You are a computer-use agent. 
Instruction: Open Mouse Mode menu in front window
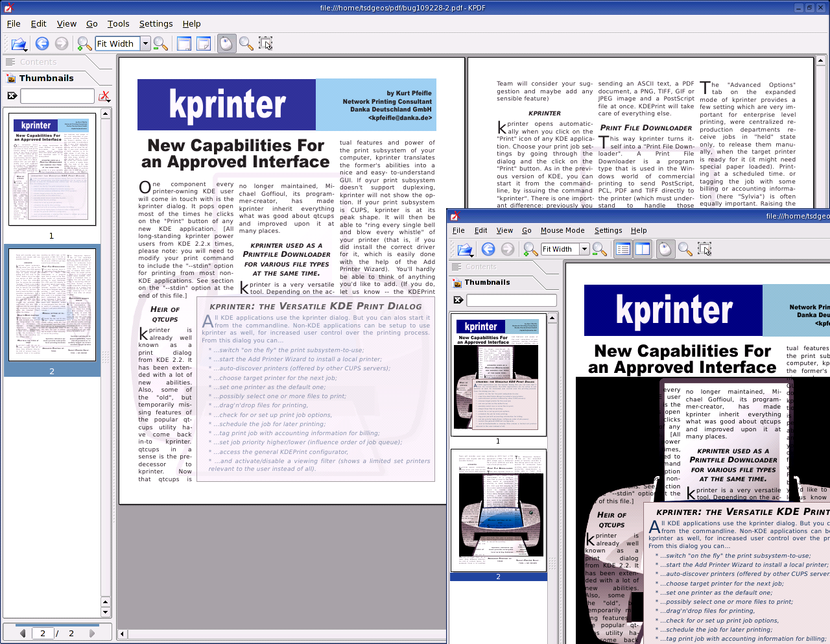pyautogui.click(x=562, y=230)
